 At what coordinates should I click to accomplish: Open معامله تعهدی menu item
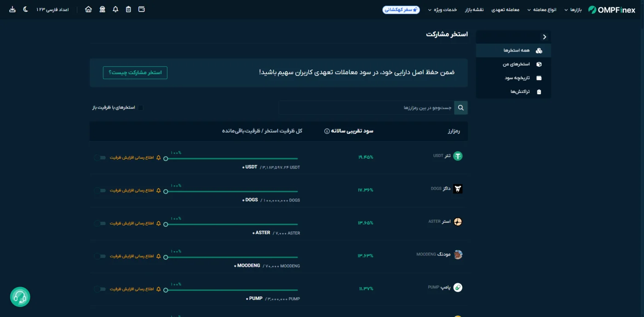click(506, 10)
